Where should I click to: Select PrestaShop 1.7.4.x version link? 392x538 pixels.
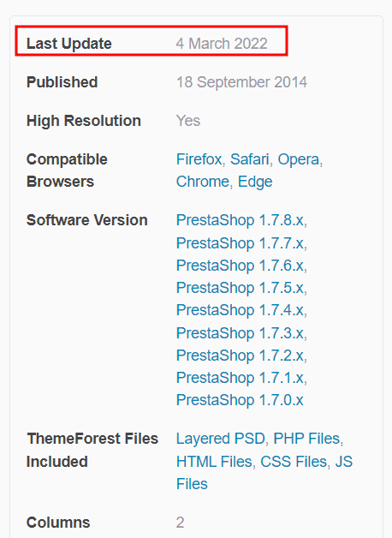pyautogui.click(x=240, y=310)
